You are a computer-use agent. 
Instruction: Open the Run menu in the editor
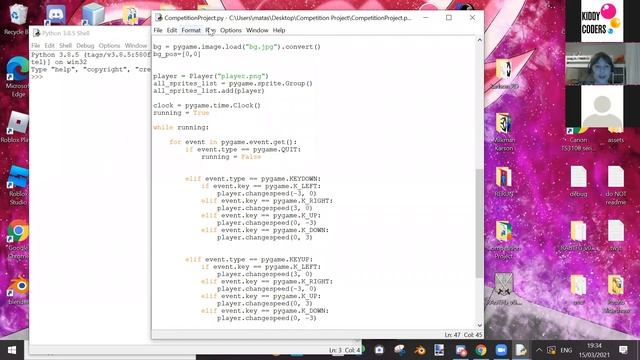[210, 30]
